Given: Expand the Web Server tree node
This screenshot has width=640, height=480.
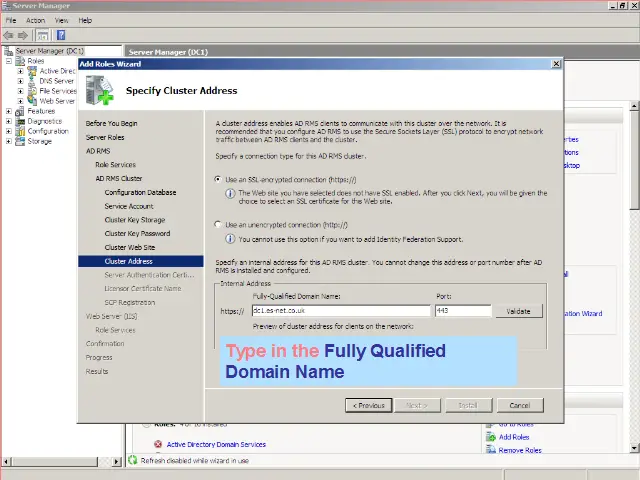Looking at the screenshot, I should [20, 101].
